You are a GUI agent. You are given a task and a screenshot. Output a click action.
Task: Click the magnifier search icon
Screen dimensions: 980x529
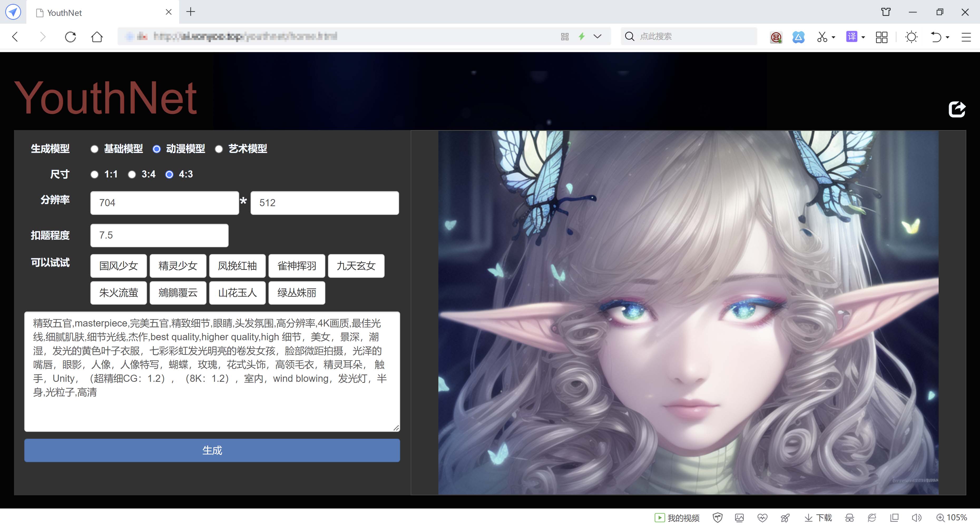[x=630, y=37]
